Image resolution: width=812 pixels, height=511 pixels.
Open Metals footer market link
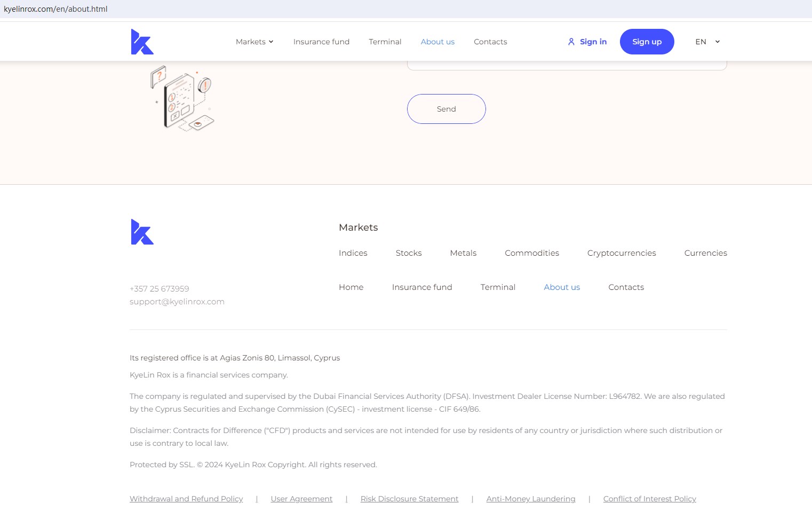pyautogui.click(x=463, y=253)
